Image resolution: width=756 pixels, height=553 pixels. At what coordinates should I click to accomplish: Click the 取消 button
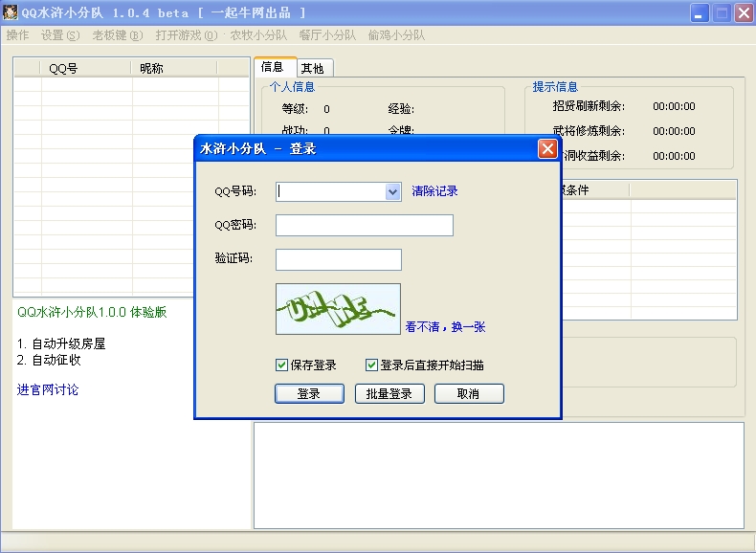point(469,393)
